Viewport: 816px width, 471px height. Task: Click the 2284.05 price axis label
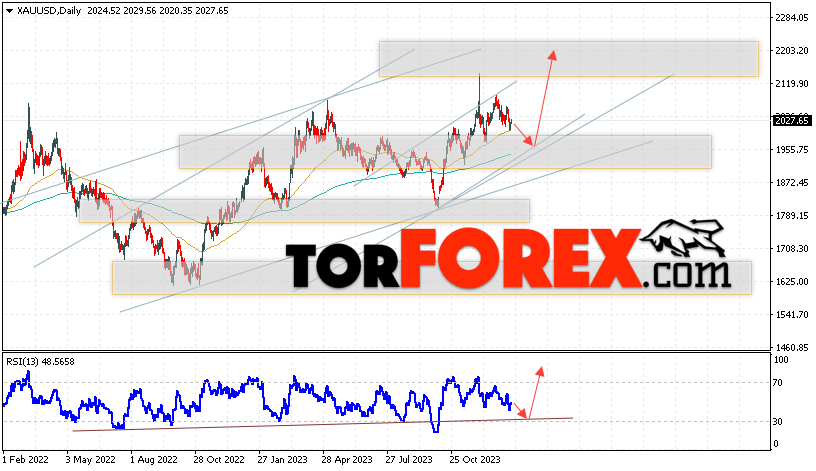pos(792,18)
